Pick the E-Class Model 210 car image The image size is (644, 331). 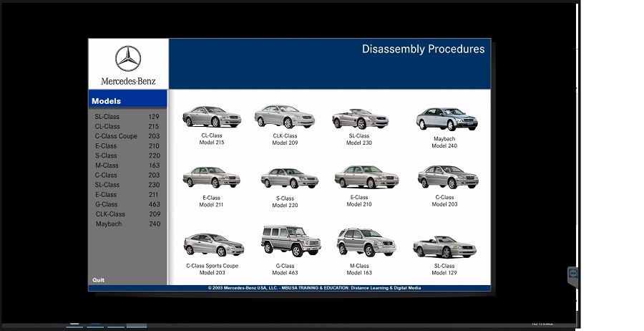point(366,177)
